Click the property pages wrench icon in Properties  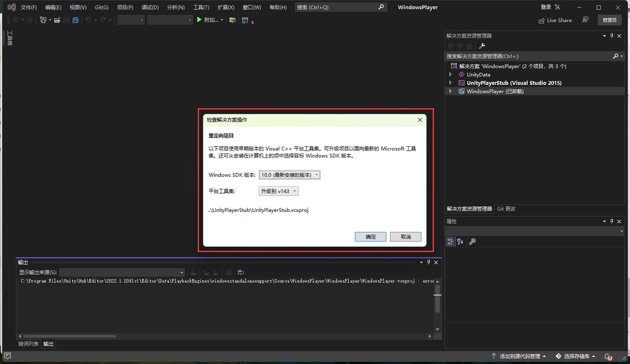point(472,241)
